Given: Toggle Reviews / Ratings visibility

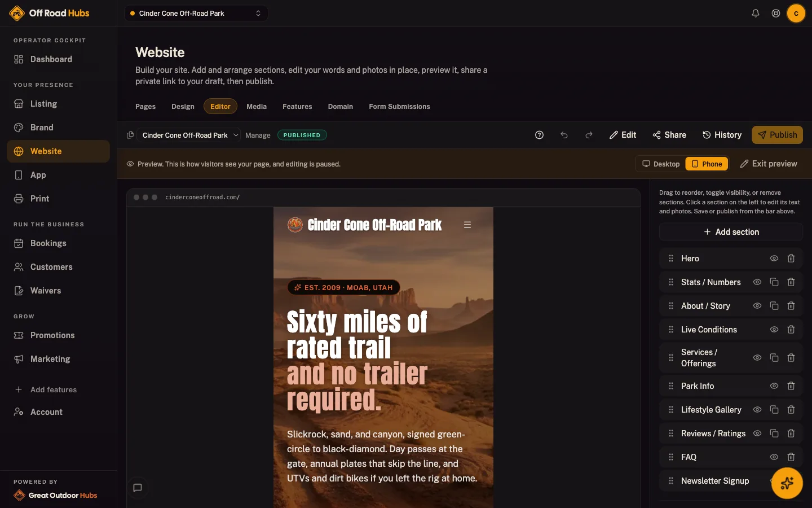Looking at the screenshot, I should (x=757, y=433).
